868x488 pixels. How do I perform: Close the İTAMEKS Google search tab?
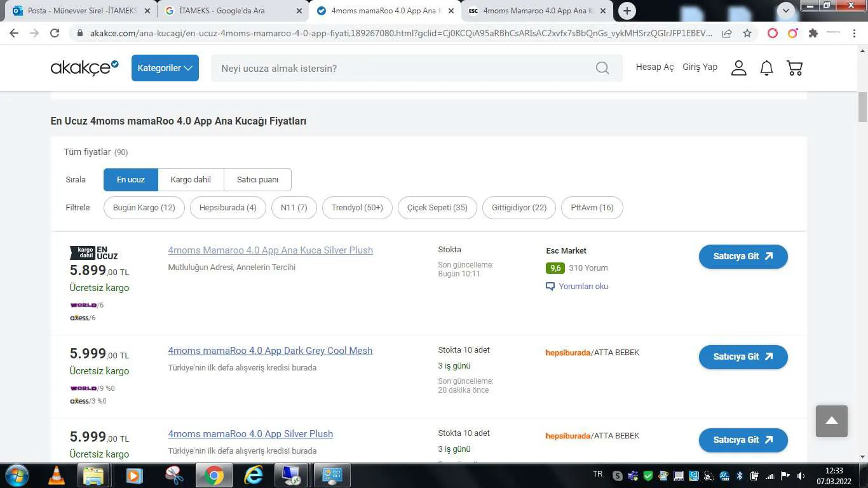pyautogui.click(x=299, y=11)
